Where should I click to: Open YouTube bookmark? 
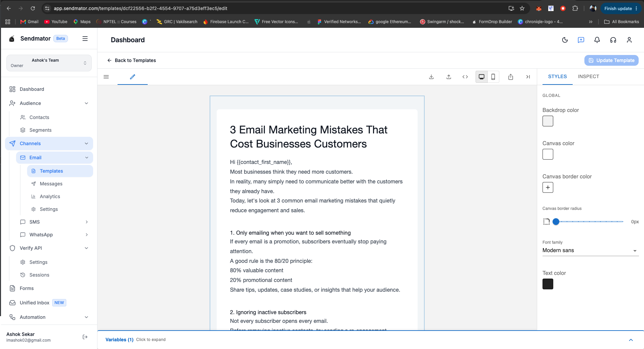pyautogui.click(x=56, y=22)
